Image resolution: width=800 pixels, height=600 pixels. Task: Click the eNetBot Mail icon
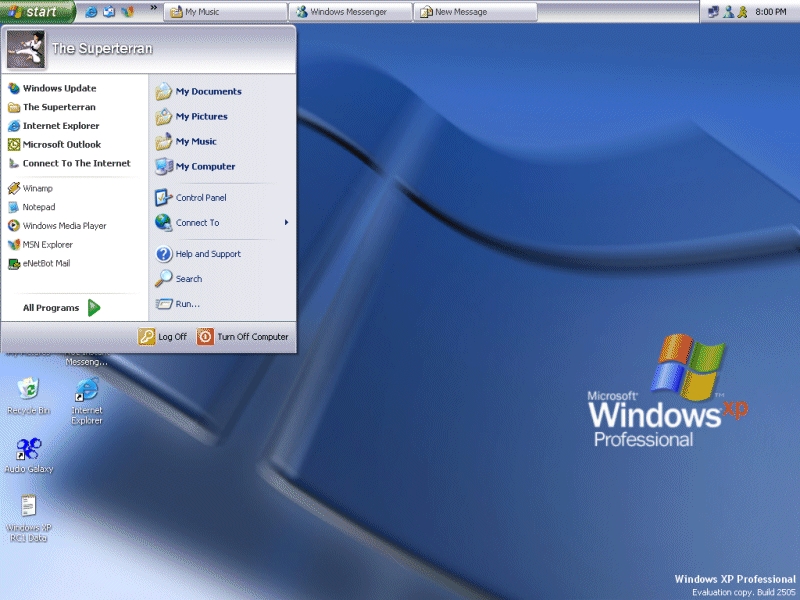tap(14, 263)
